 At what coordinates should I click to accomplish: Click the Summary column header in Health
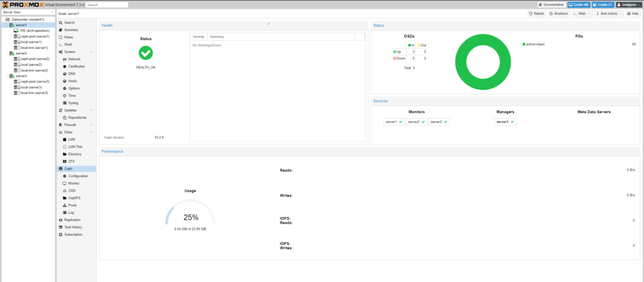click(281, 37)
